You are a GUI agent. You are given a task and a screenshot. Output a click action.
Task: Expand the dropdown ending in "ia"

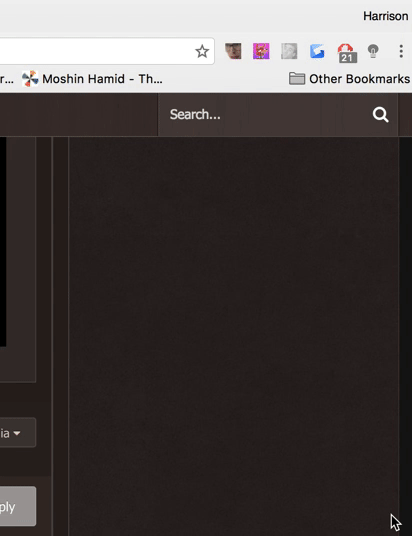point(18,433)
